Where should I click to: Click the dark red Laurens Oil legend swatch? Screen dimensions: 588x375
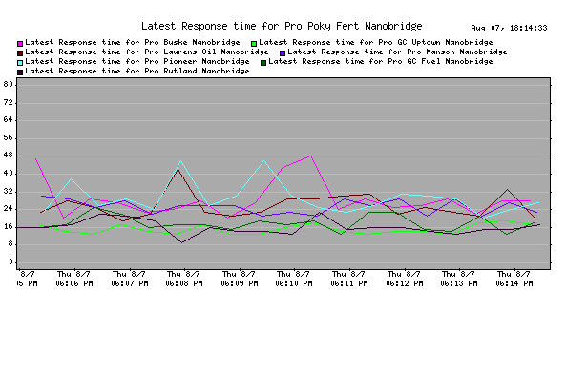(x=20, y=53)
